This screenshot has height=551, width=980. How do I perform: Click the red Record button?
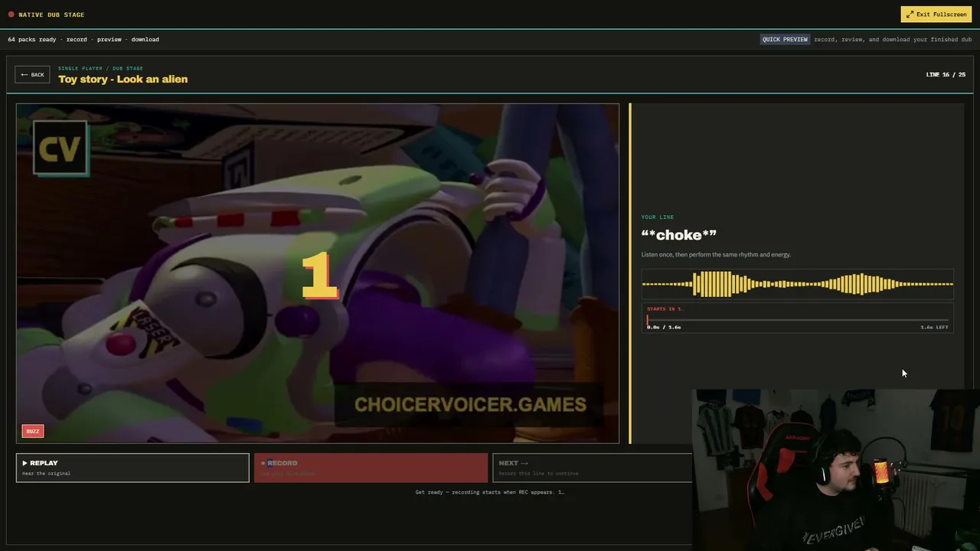coord(371,468)
